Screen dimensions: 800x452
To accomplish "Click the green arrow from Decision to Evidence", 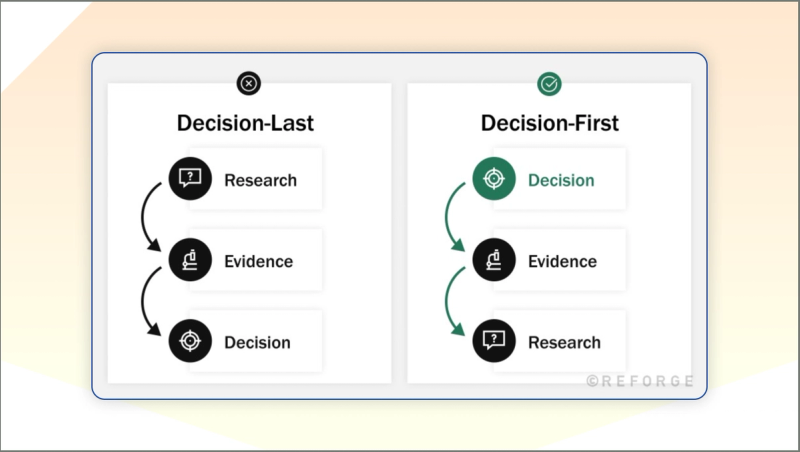I will point(454,217).
